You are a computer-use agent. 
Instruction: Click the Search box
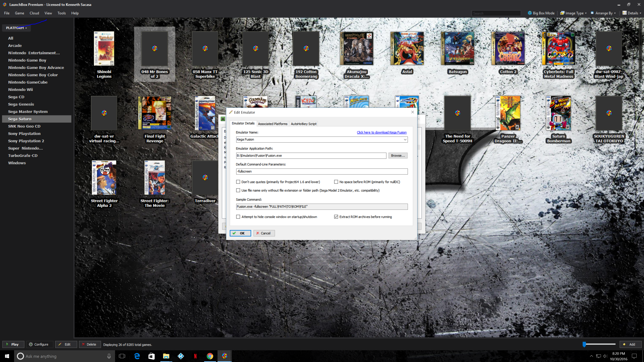496,13
